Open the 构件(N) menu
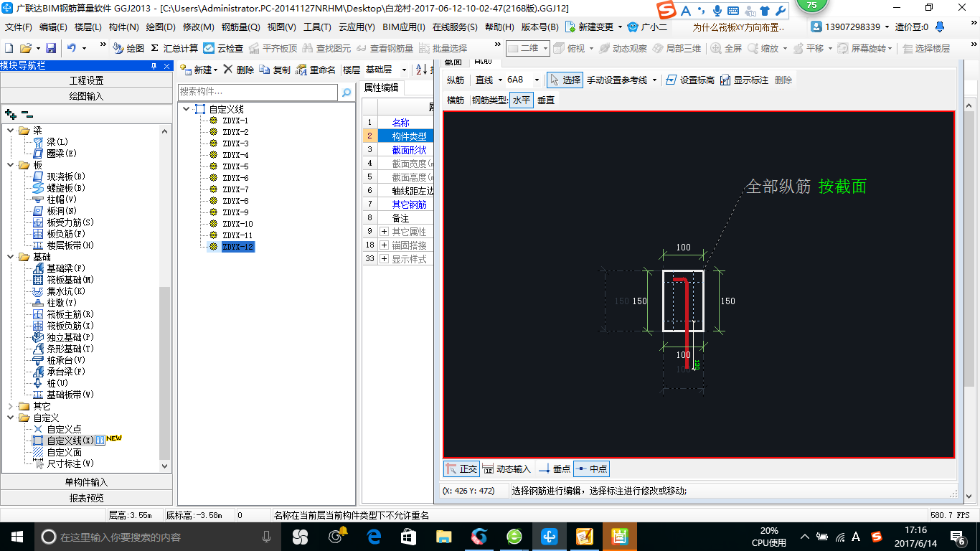980x551 pixels. [x=124, y=27]
